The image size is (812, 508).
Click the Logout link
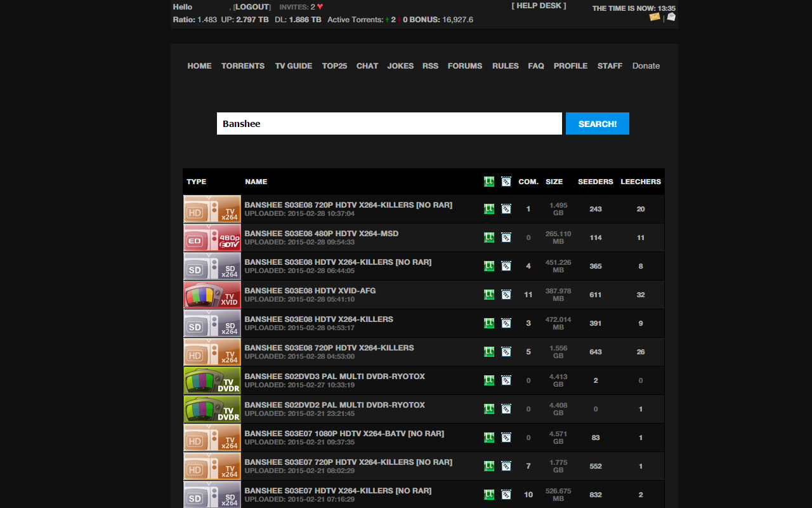point(252,7)
